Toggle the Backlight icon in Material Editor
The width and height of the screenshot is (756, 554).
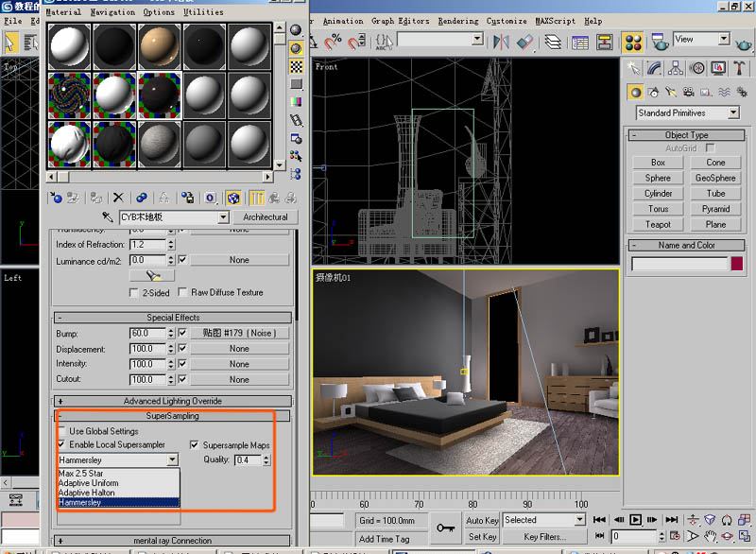click(296, 48)
